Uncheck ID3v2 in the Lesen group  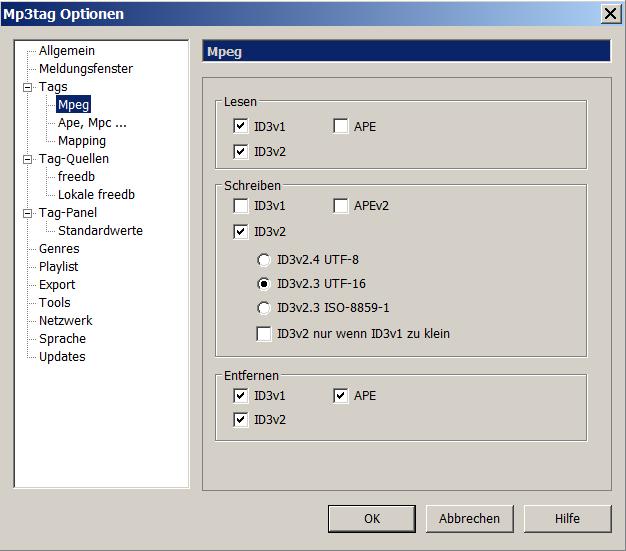pyautogui.click(x=240, y=152)
